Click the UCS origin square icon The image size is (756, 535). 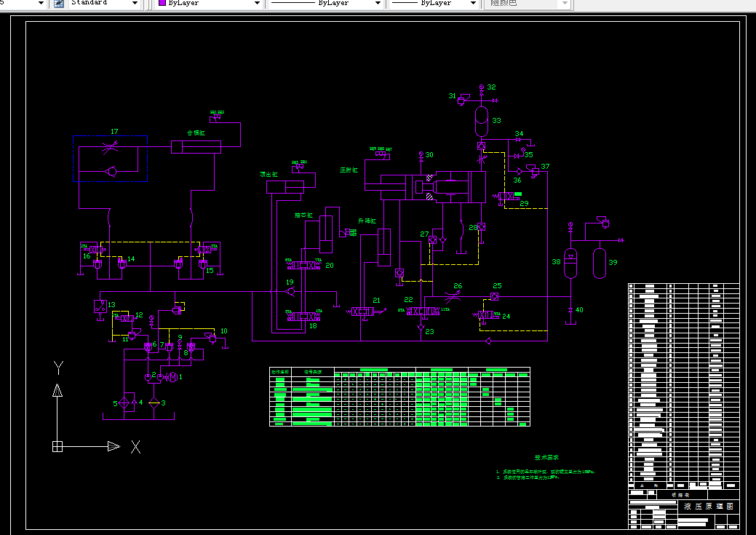coord(57,447)
